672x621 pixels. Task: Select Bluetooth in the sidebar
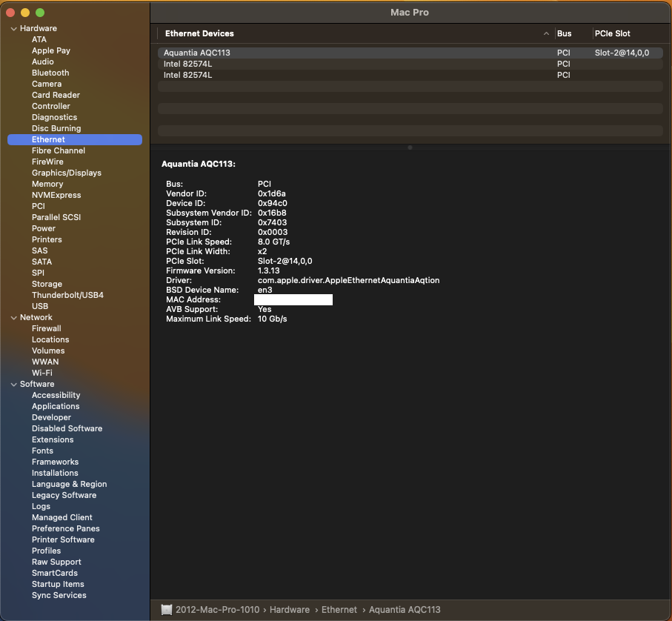[x=50, y=73]
